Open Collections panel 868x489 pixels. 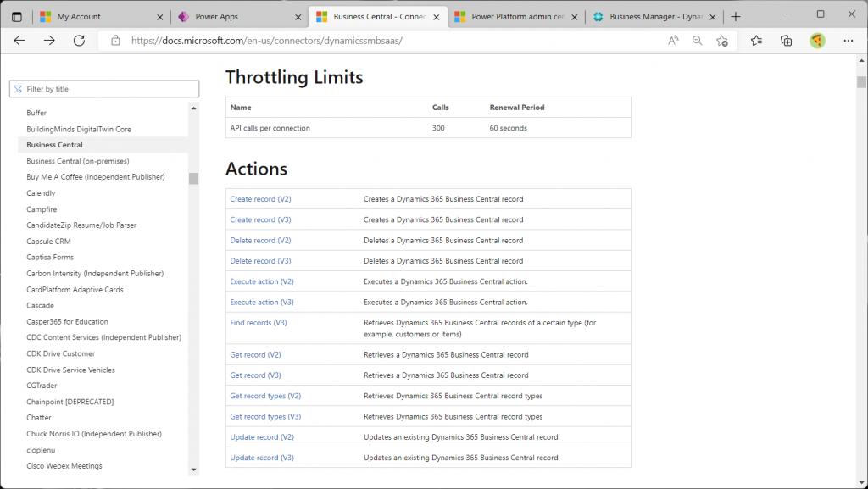[786, 41]
